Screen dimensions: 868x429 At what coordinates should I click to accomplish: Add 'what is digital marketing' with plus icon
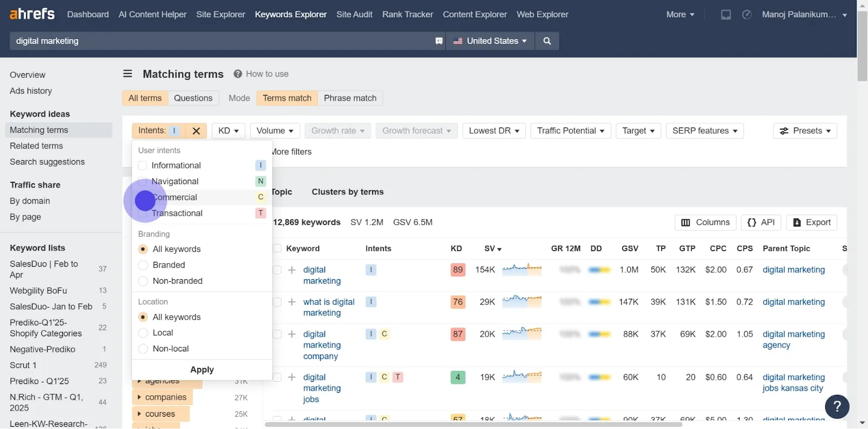coord(292,302)
